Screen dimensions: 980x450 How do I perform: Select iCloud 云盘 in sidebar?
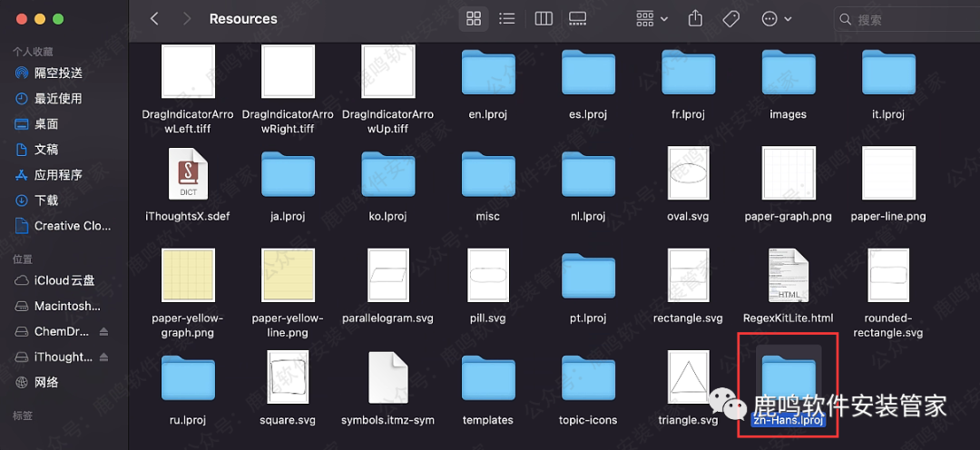coord(64,280)
